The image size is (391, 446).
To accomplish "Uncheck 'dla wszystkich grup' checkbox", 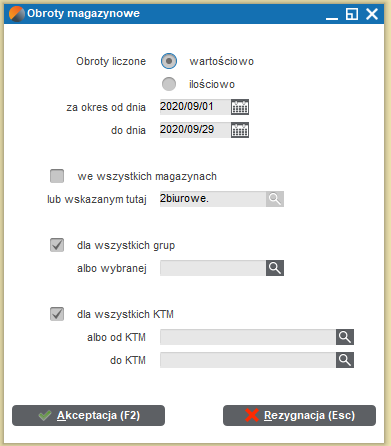I will pyautogui.click(x=57, y=245).
